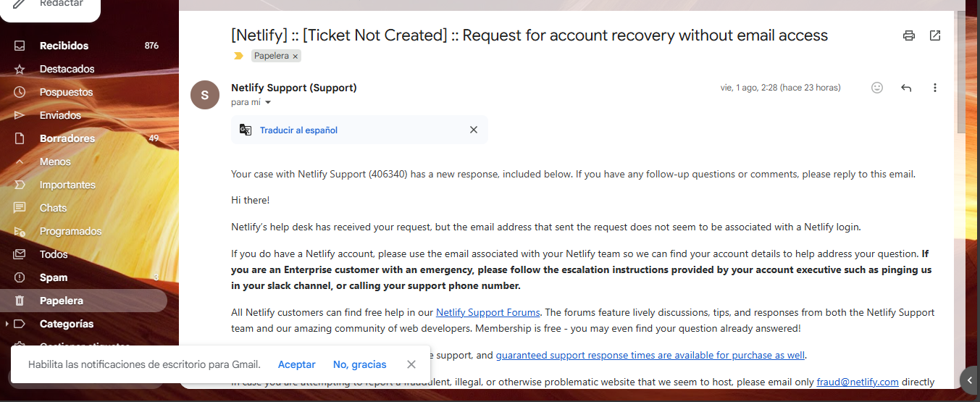Open email in new window icon
980x402 pixels.
tap(935, 35)
